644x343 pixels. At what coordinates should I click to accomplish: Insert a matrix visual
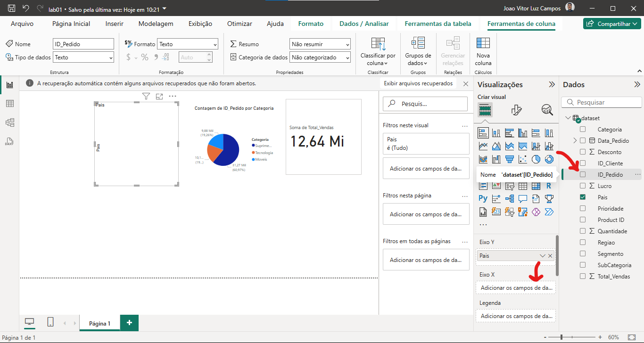(536, 186)
